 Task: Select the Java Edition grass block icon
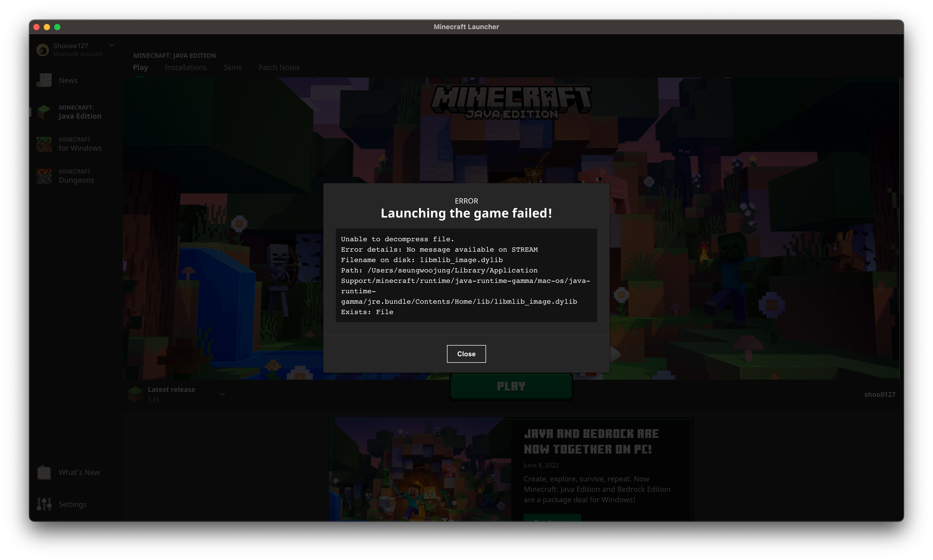point(44,112)
